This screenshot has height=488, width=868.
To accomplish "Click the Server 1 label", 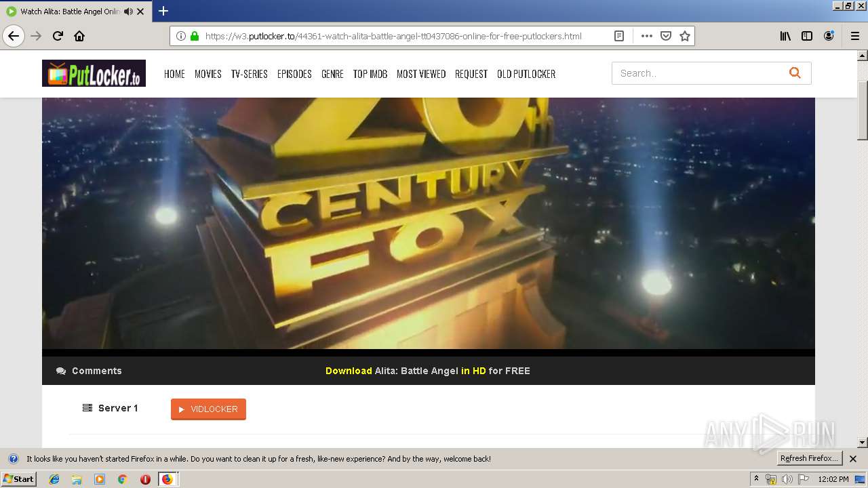I will tap(111, 408).
